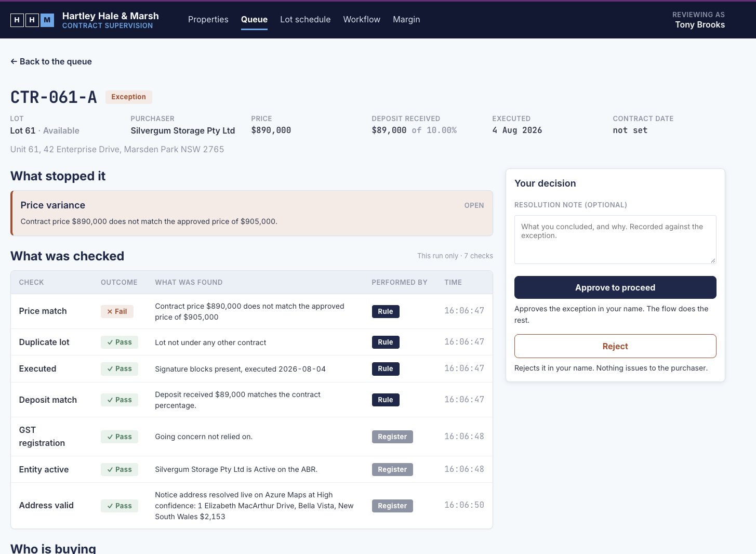Viewport: 756px width, 554px height.
Task: Click the Price variance card title
Action: 53,205
